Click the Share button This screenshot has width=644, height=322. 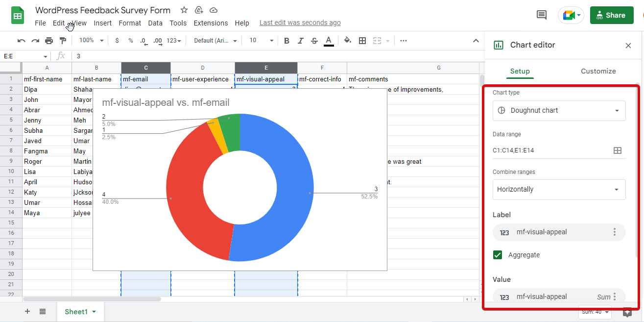pos(612,15)
